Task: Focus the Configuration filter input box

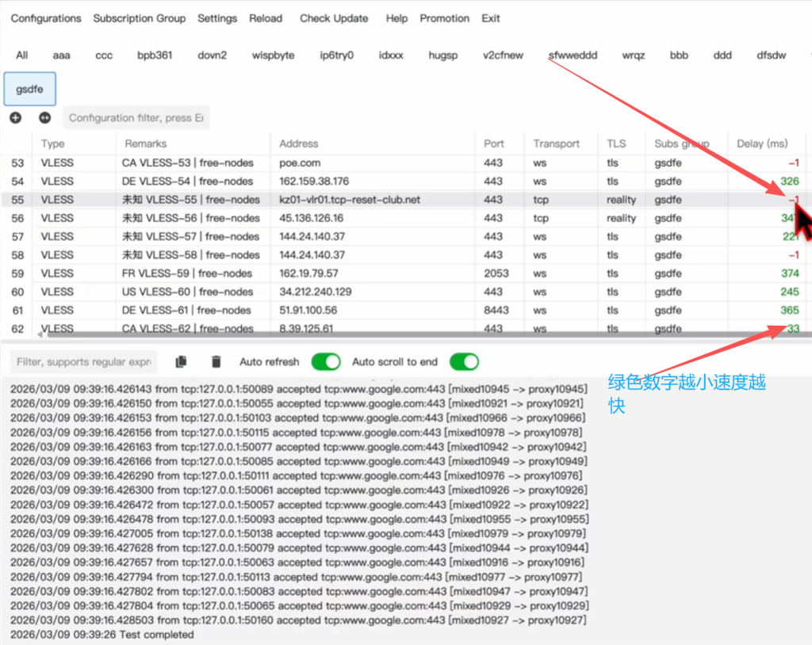Action: 136,118
